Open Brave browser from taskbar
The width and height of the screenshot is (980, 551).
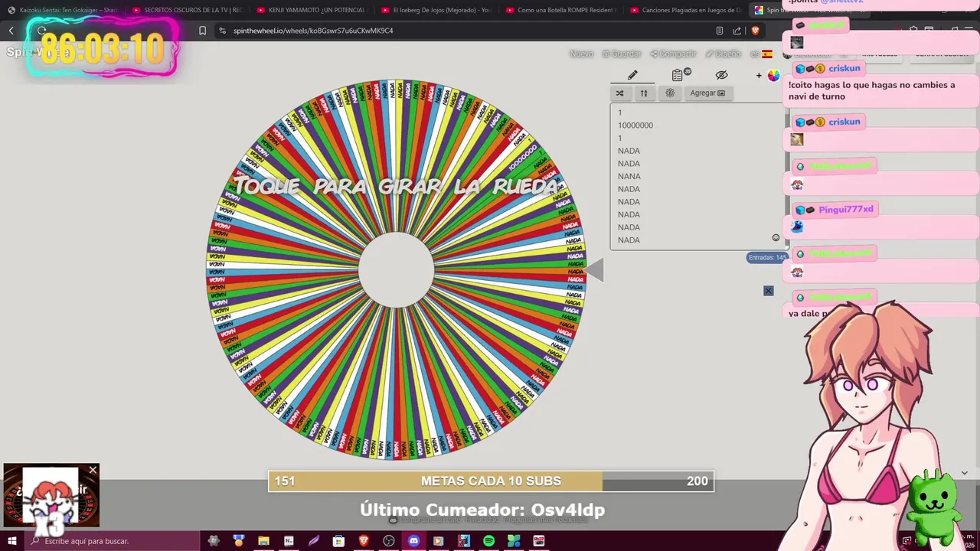pyautogui.click(x=364, y=541)
